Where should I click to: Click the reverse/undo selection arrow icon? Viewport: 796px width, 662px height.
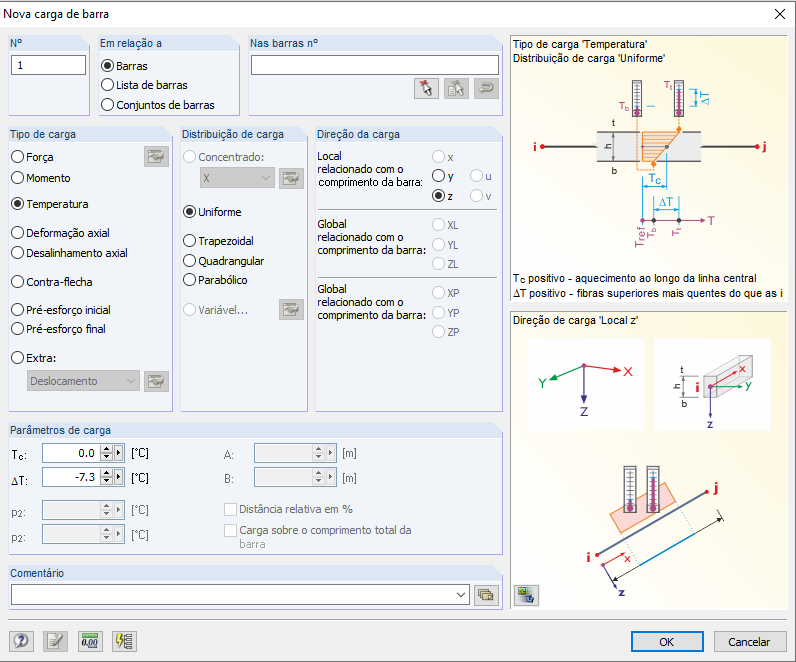pos(486,88)
